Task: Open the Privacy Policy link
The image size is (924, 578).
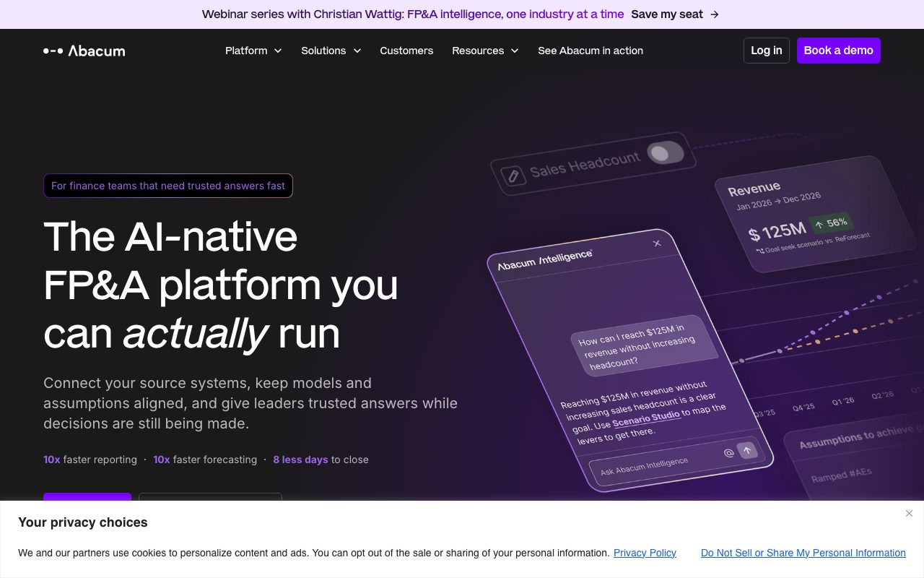Action: (x=645, y=553)
